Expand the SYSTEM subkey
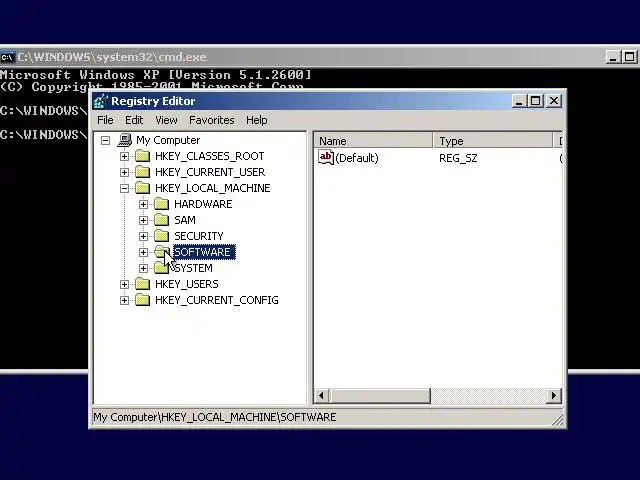The height and width of the screenshot is (480, 640). (x=143, y=268)
